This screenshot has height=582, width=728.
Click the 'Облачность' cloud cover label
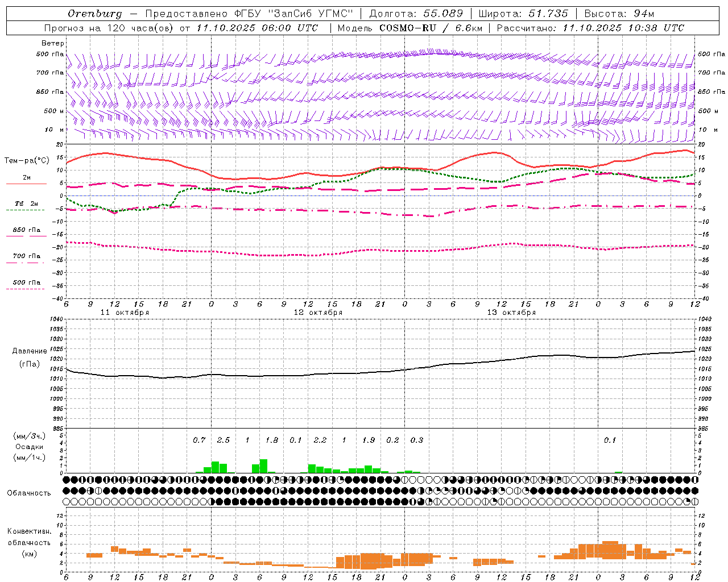[29, 493]
